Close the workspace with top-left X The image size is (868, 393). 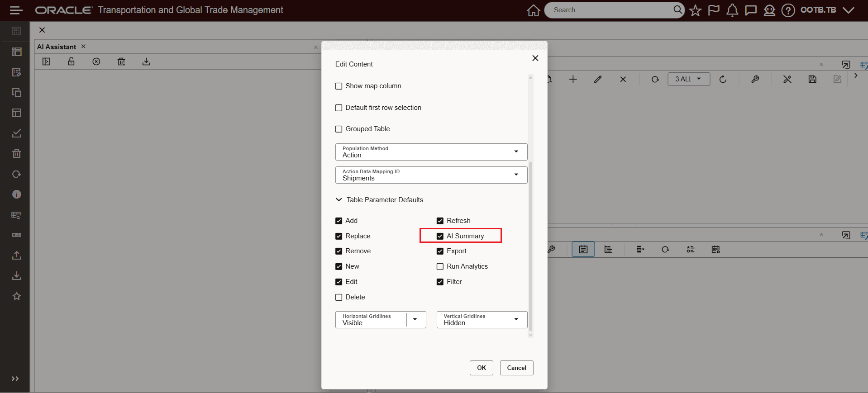pos(42,30)
